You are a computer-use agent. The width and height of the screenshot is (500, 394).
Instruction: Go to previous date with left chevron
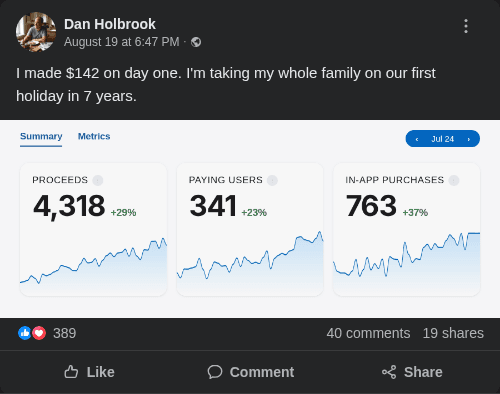click(417, 139)
